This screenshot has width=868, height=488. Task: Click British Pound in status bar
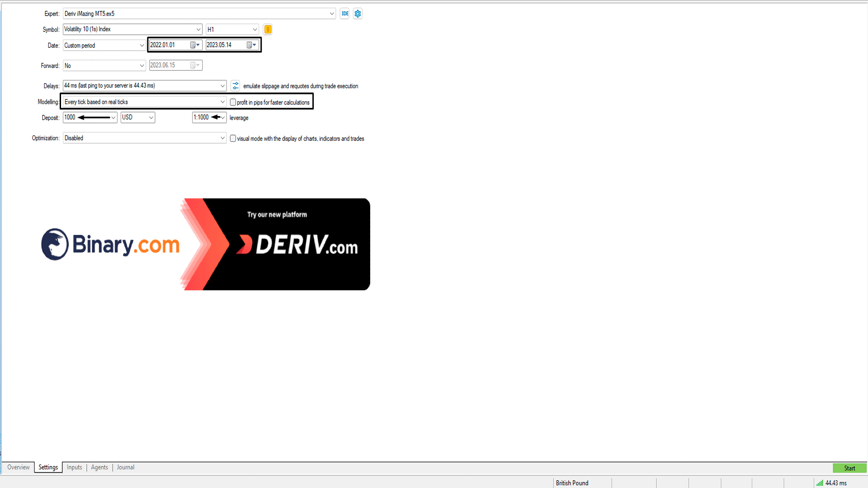[x=572, y=483]
